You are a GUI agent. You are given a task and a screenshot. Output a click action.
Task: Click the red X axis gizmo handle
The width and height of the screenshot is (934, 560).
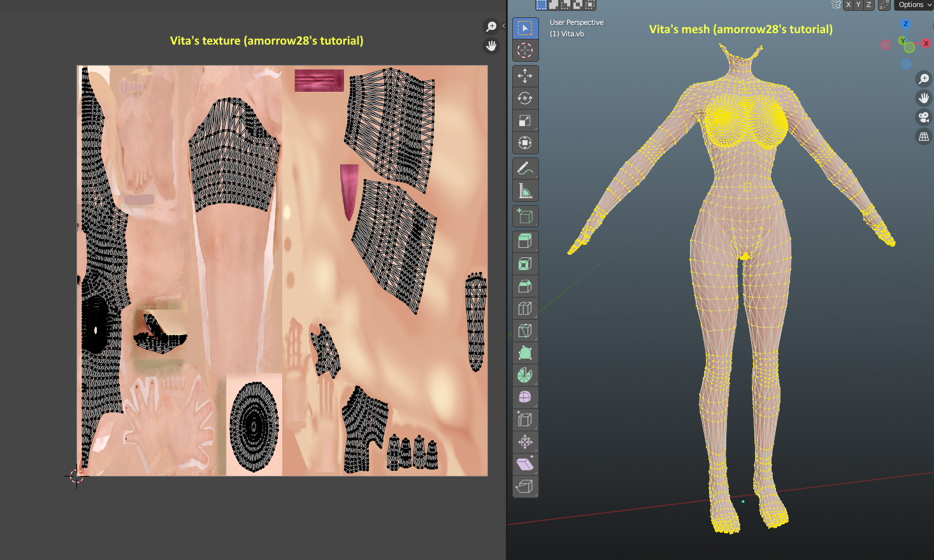click(926, 43)
